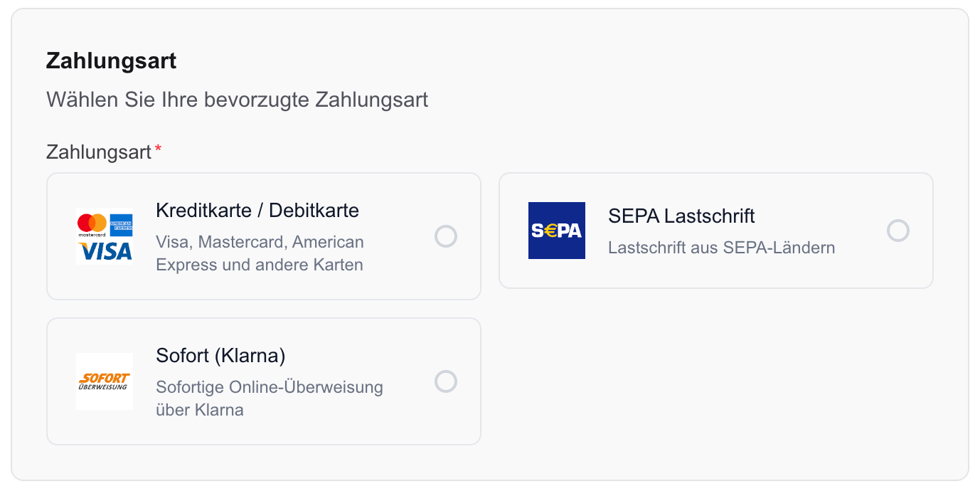Click the SEPA Lastschrift title text
This screenshot has width=980, height=491.
[x=681, y=216]
